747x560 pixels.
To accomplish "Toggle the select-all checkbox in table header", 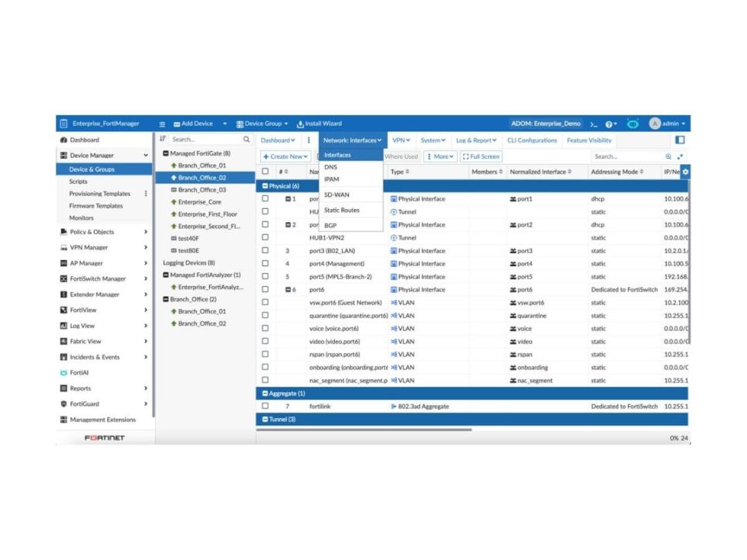I will pos(265,172).
